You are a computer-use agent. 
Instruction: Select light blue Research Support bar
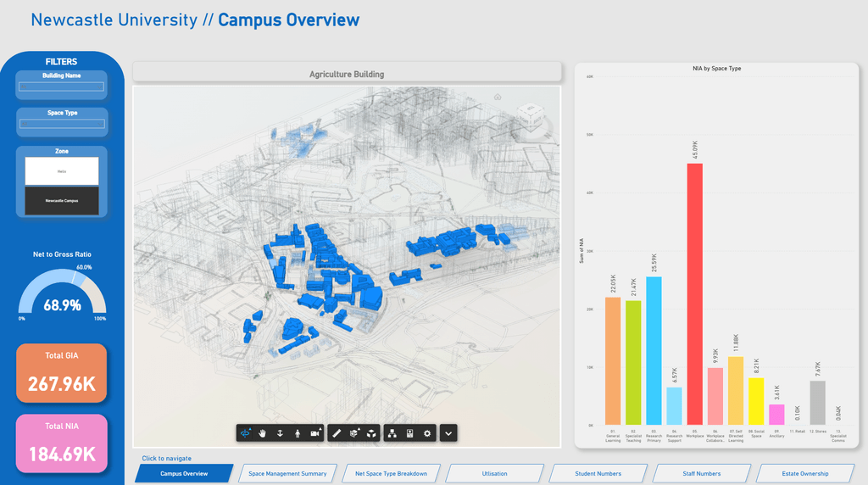[674, 406]
